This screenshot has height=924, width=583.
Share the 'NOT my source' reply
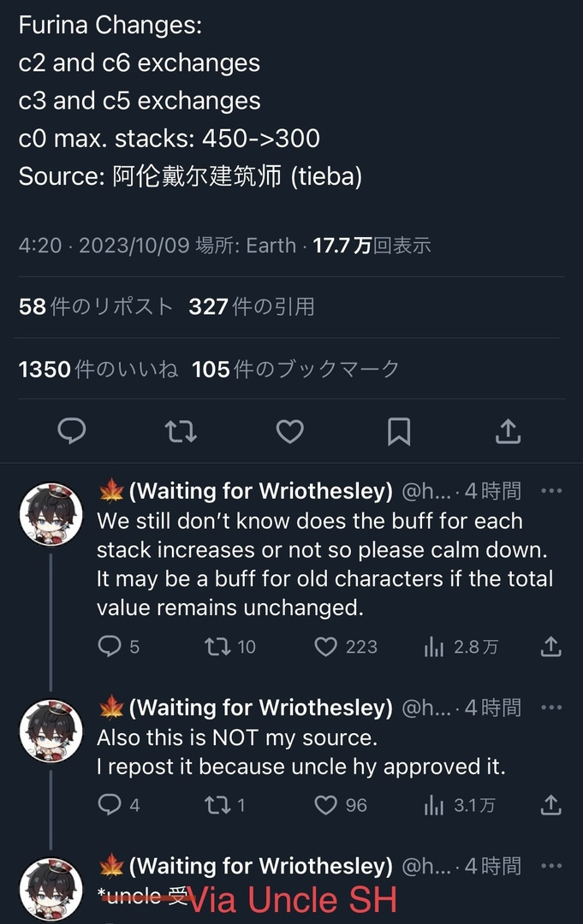click(x=552, y=805)
